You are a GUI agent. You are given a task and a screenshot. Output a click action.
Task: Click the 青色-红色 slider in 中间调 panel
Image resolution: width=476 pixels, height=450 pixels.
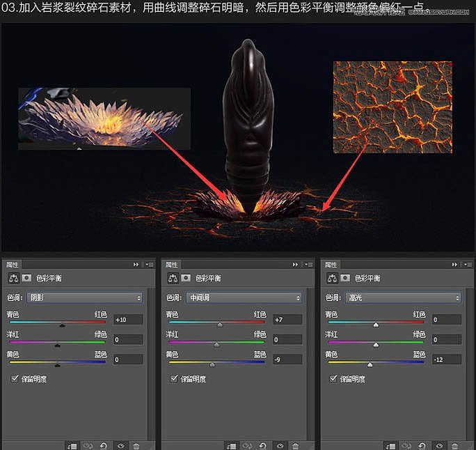(216, 322)
